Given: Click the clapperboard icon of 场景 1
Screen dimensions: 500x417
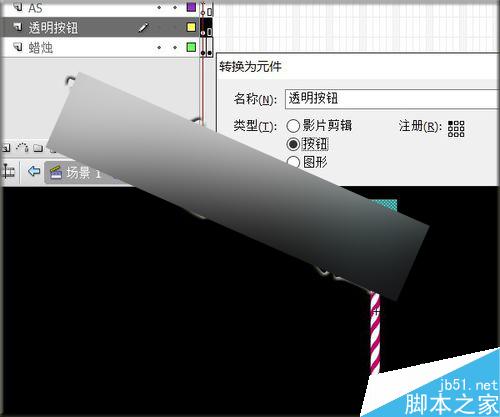Looking at the screenshot, I should (x=55, y=172).
